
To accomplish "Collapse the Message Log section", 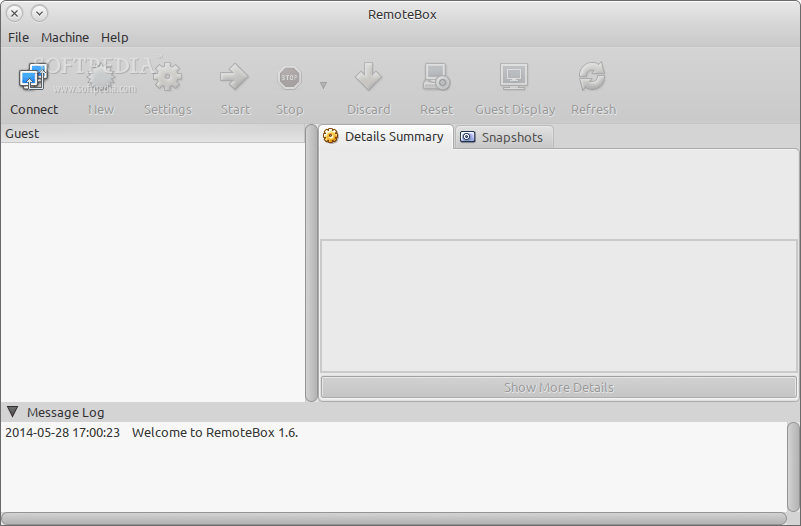I will tap(13, 412).
